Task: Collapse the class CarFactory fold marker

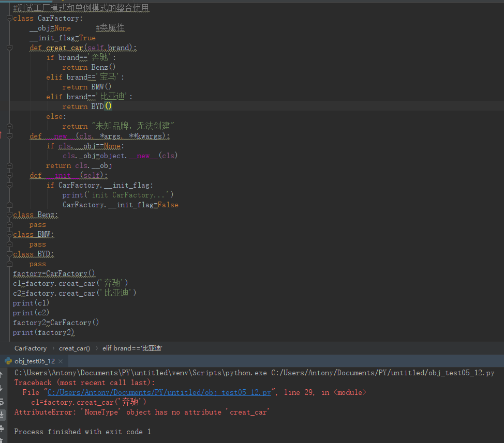Action: pyautogui.click(x=9, y=18)
